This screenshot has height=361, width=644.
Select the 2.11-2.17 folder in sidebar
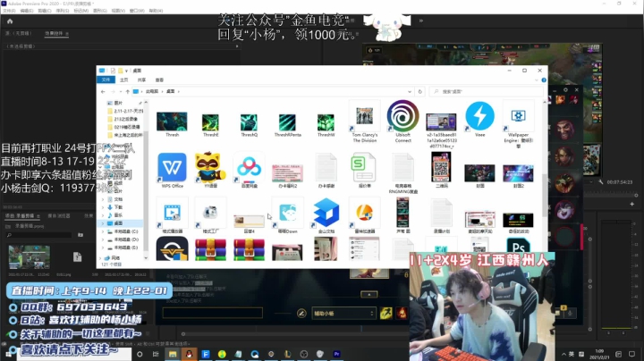point(125,111)
